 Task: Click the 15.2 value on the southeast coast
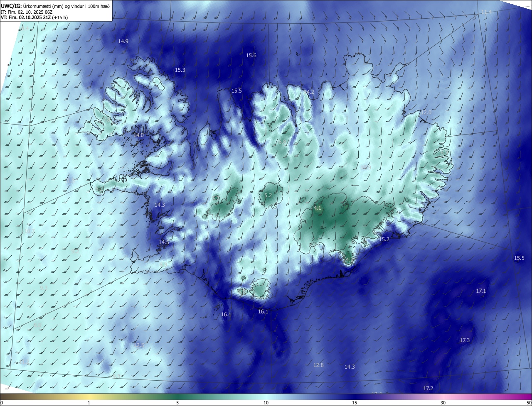tap(384, 239)
